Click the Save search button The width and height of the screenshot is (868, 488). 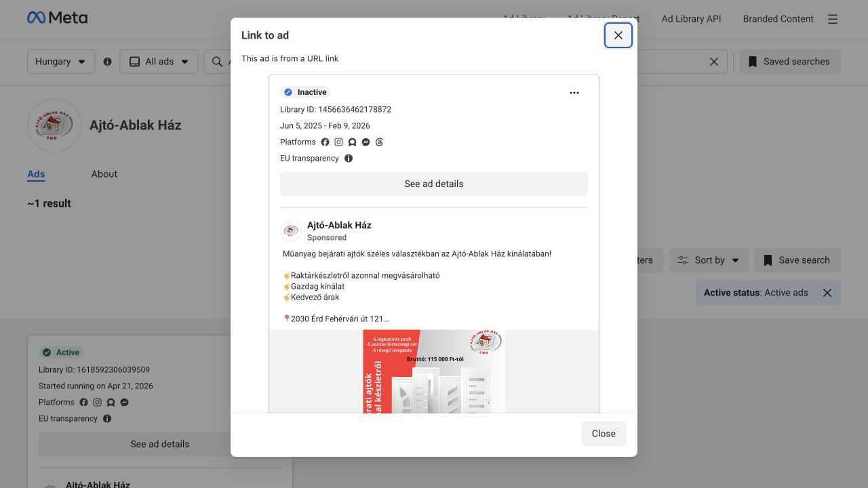(x=797, y=260)
